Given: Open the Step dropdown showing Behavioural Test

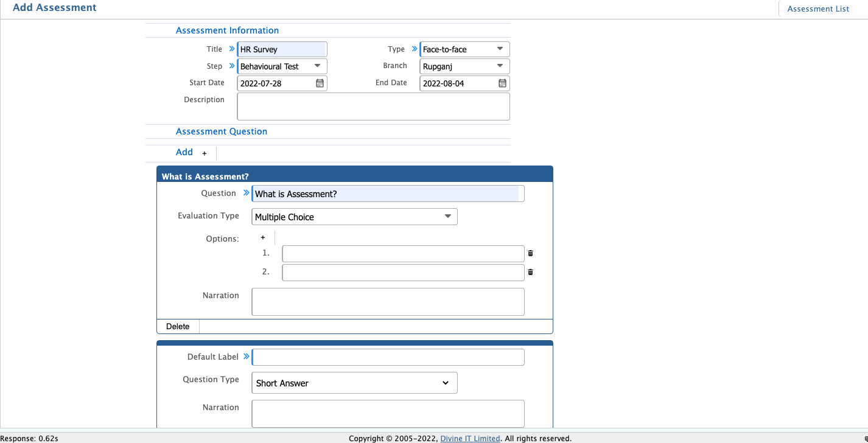Looking at the screenshot, I should tap(282, 66).
